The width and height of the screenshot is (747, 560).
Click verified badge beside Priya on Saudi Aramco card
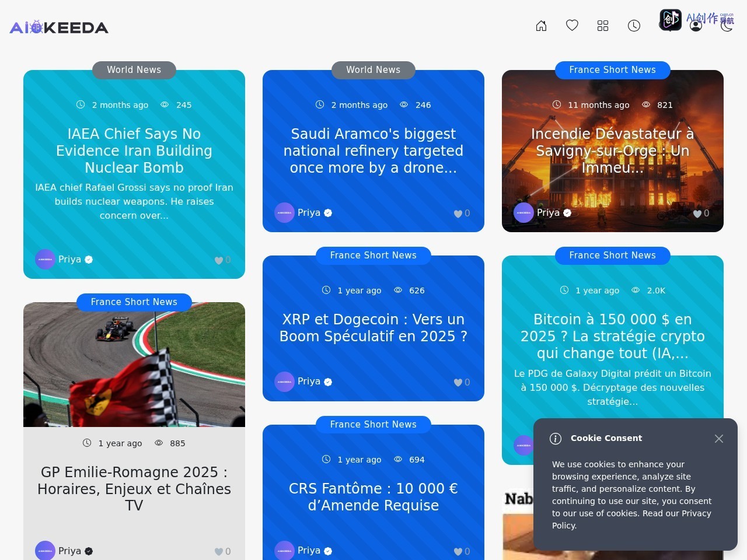coord(328,213)
